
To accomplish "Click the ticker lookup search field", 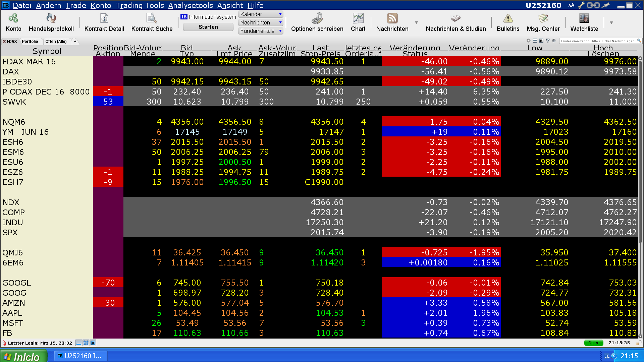I will 597,41.
